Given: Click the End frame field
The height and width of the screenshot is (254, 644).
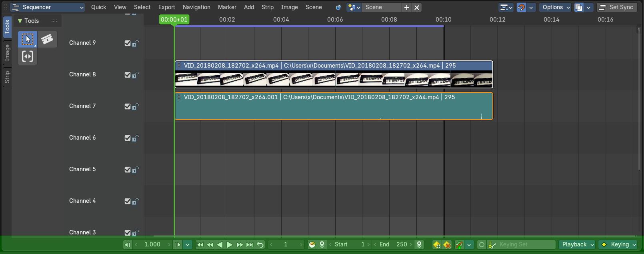Looking at the screenshot, I should coord(392,244).
